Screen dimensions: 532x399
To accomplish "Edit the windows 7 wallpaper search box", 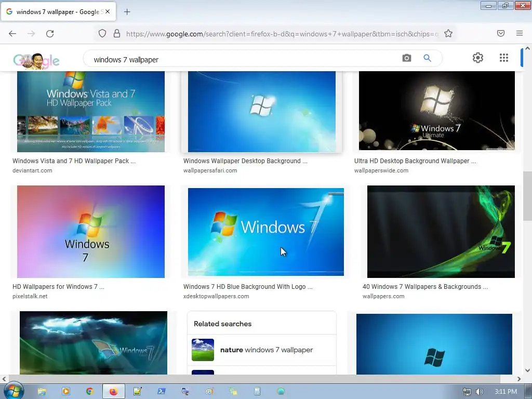I will [x=244, y=59].
